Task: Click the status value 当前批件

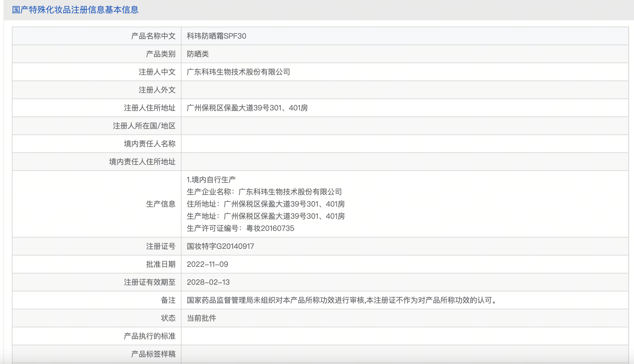Action: pyautogui.click(x=202, y=318)
